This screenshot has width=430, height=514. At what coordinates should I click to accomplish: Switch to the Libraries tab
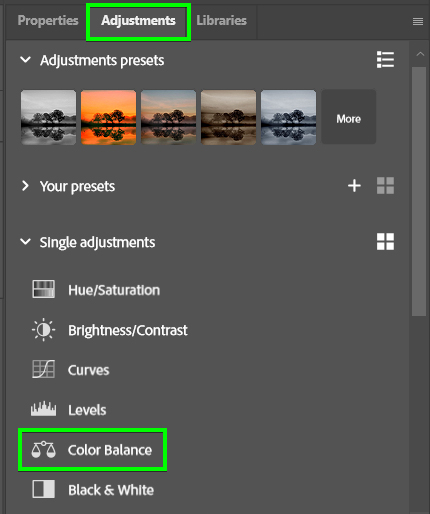tap(221, 21)
